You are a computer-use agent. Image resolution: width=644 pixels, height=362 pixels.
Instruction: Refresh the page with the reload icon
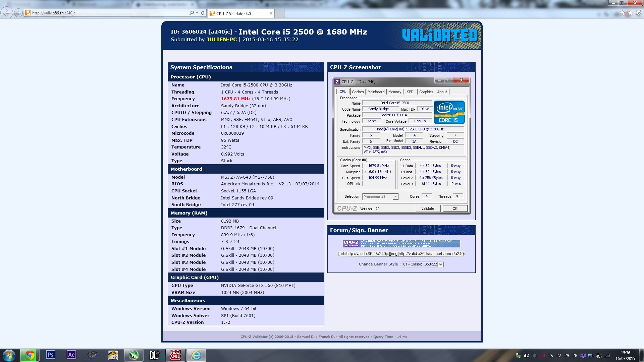pyautogui.click(x=203, y=13)
